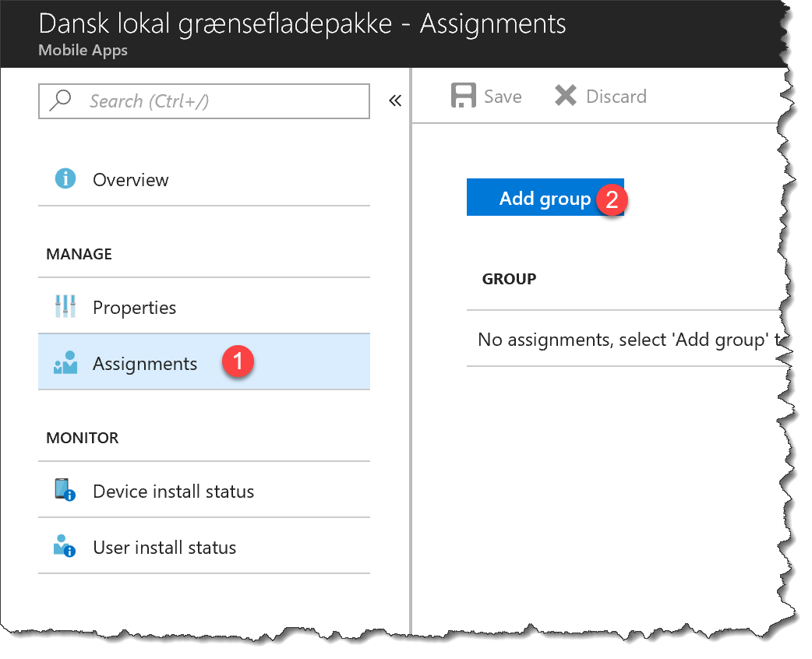
Task: Click the Assignments people icon
Action: (x=66, y=362)
